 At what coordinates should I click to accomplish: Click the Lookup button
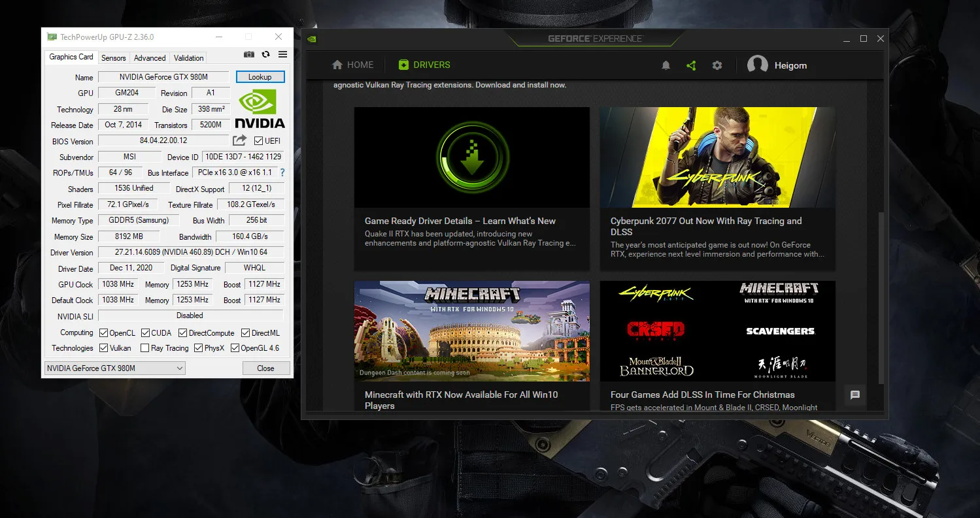[x=260, y=77]
